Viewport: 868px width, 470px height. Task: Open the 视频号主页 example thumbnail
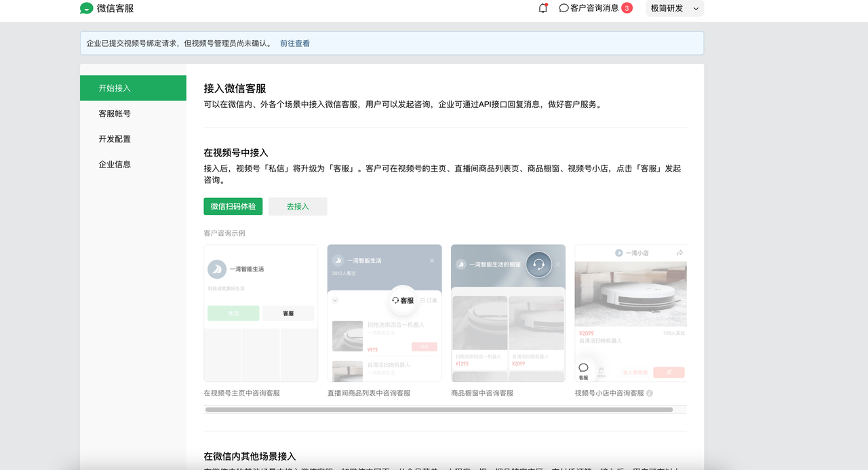(261, 313)
